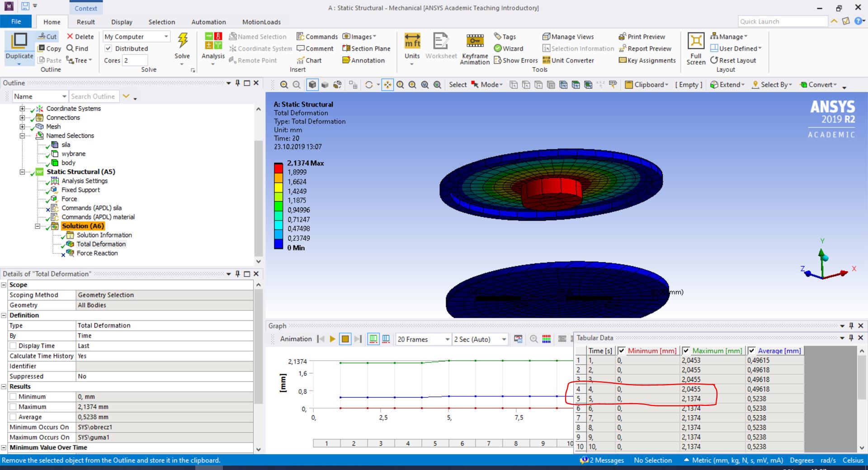This screenshot has height=470, width=868.
Task: Open the Units tool
Action: pos(412,42)
